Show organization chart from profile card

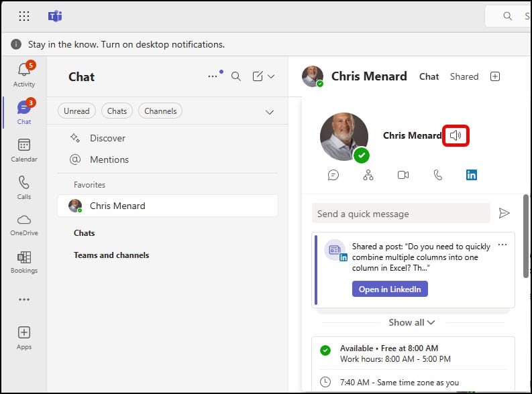click(368, 175)
